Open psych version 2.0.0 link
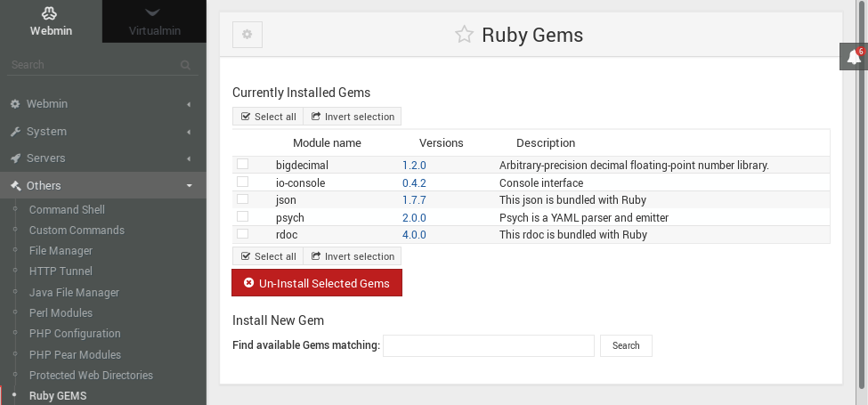Viewport: 868px width, 405px height. point(414,218)
